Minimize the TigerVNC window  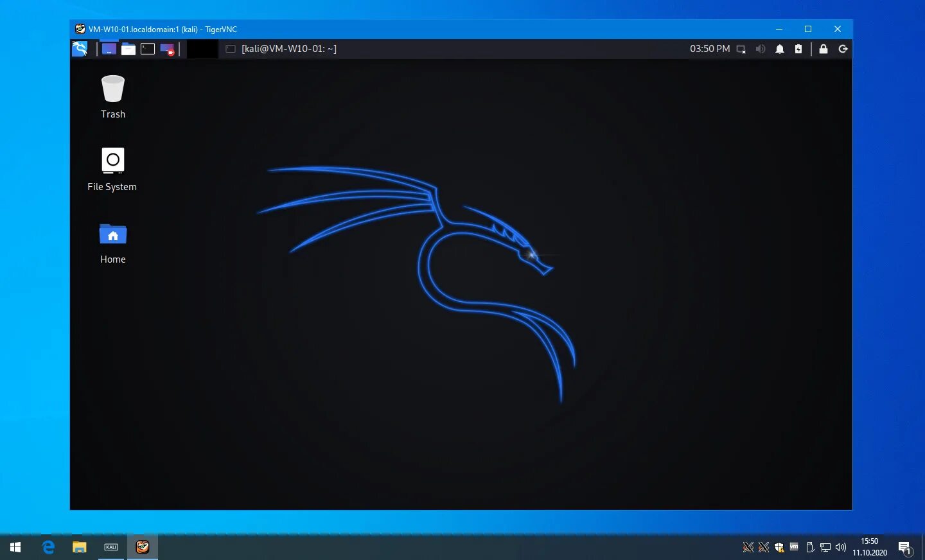779,29
